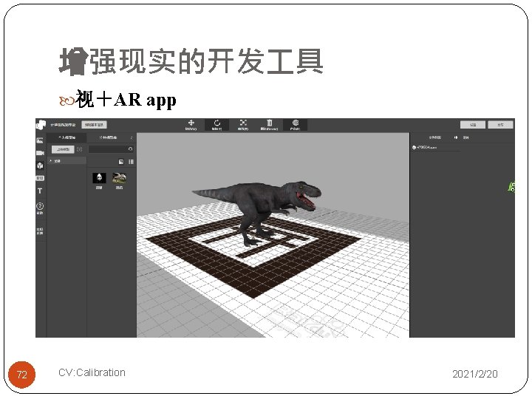The height and width of the screenshot is (399, 532).
Task: Open the second tab with speaker icon
Action: tap(462, 137)
